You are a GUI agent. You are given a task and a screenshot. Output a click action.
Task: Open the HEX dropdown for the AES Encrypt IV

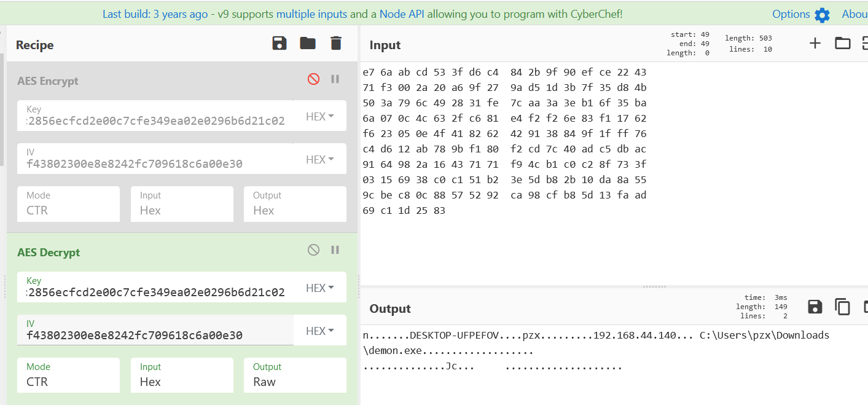(319, 158)
